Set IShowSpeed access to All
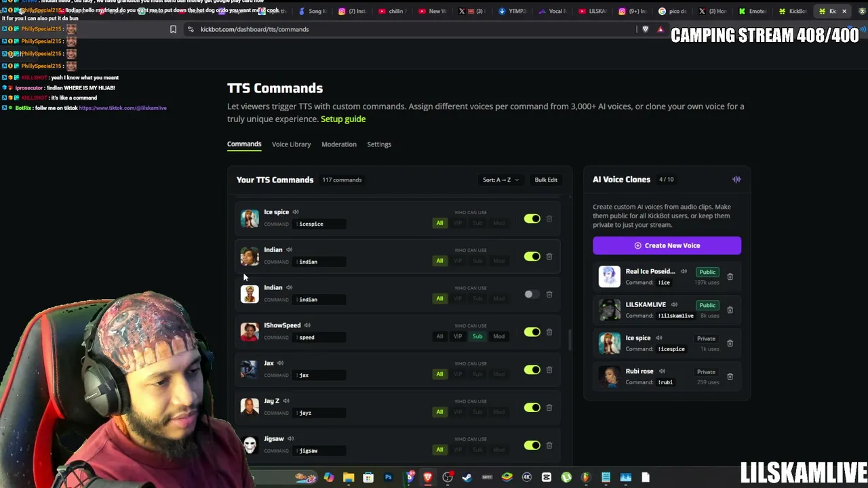Screen dimensions: 868x488 tap(439, 336)
